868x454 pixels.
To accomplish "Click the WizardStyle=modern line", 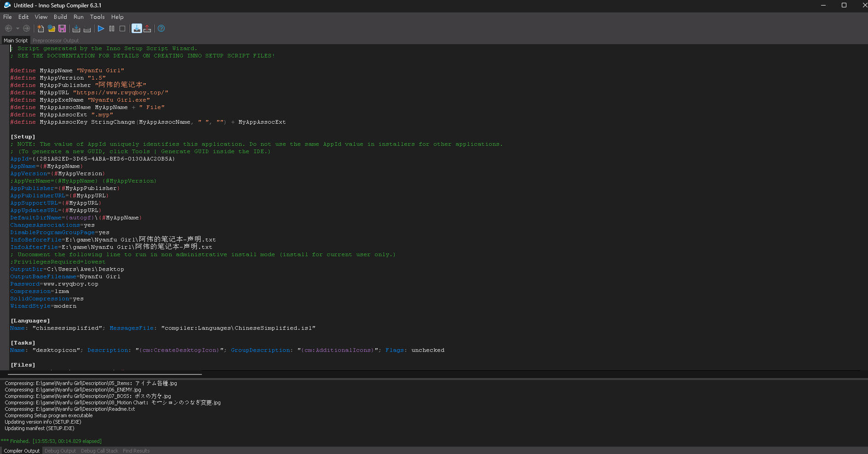I will point(43,306).
